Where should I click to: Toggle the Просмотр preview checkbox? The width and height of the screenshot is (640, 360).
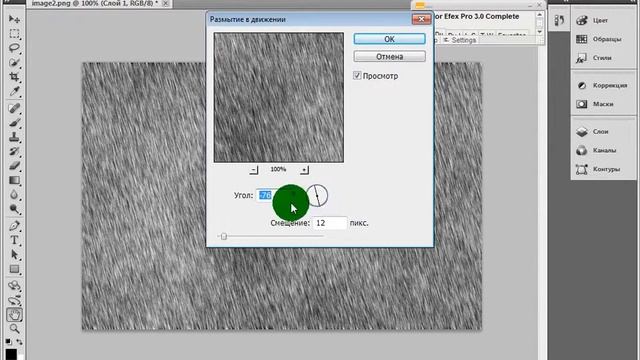[x=357, y=76]
